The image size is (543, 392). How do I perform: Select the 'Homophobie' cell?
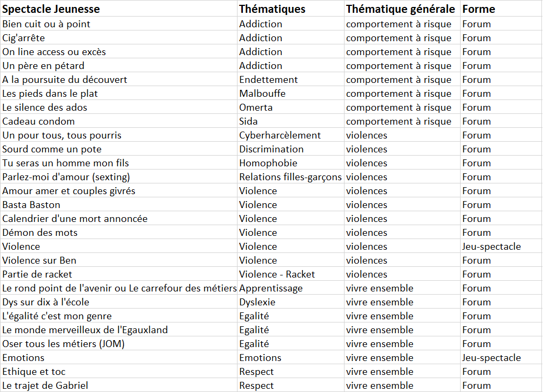pos(268,163)
